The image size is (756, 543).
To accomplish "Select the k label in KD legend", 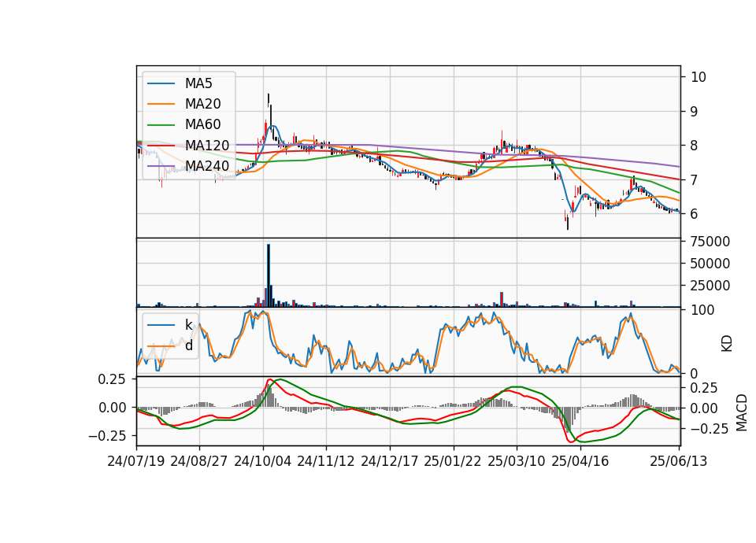I will [x=188, y=325].
